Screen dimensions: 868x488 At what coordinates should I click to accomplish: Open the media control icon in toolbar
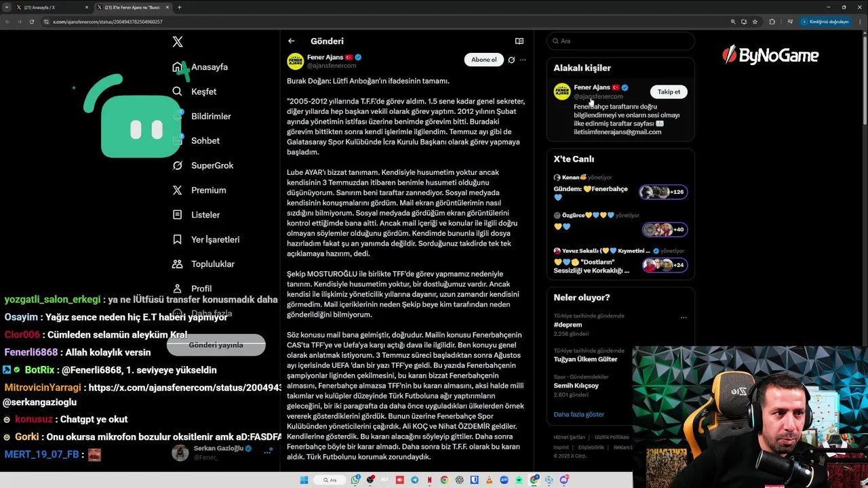(x=789, y=22)
